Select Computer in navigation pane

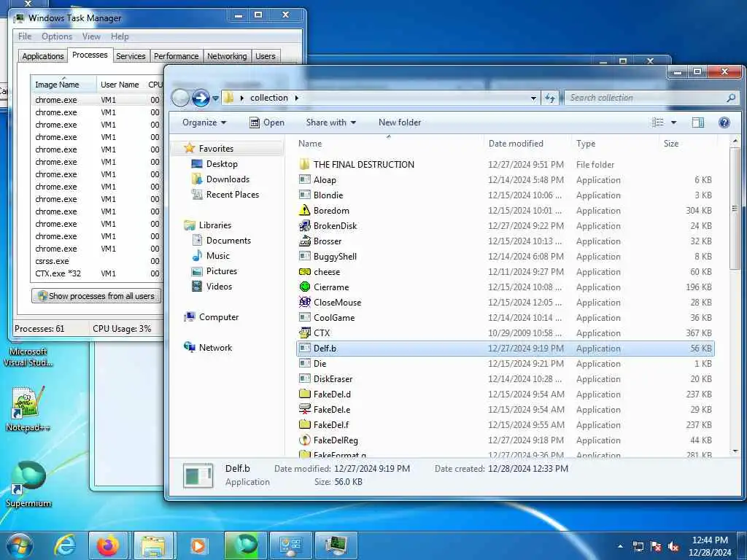tap(219, 316)
